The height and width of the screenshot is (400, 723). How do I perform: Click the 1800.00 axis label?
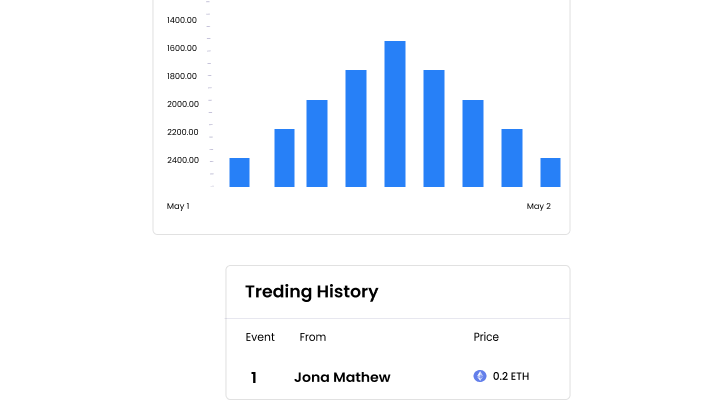[182, 76]
